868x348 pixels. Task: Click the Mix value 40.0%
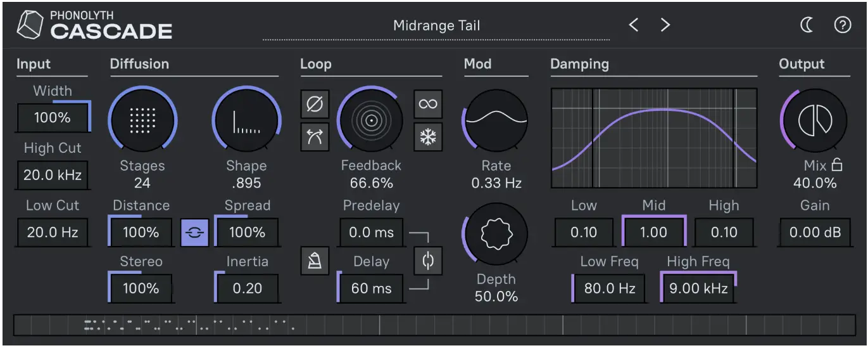[x=815, y=183]
